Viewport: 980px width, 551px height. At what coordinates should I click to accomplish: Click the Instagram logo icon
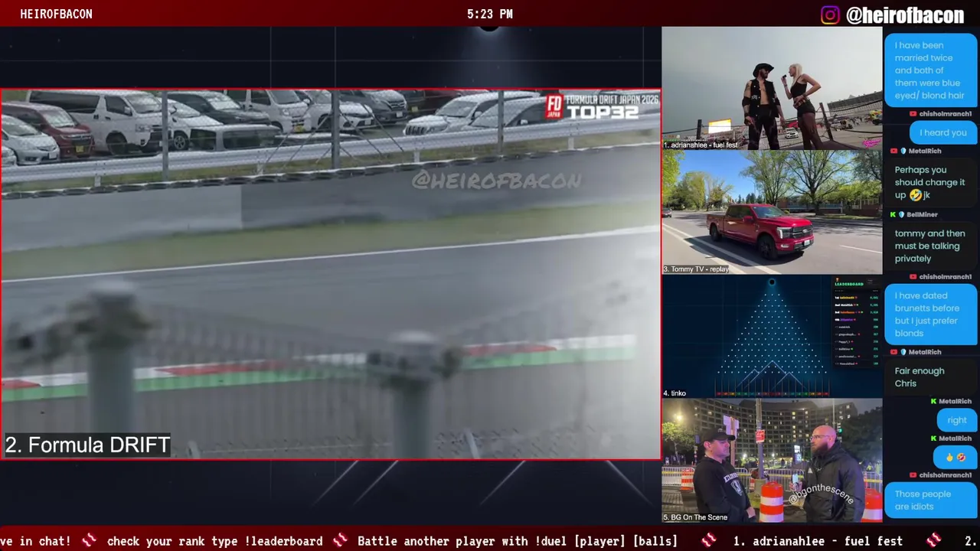click(x=830, y=15)
